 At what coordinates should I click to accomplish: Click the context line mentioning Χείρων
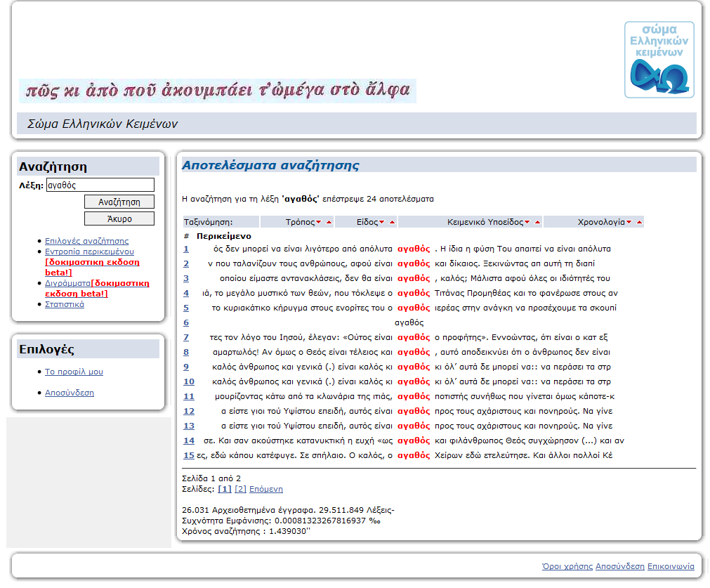pos(405,455)
